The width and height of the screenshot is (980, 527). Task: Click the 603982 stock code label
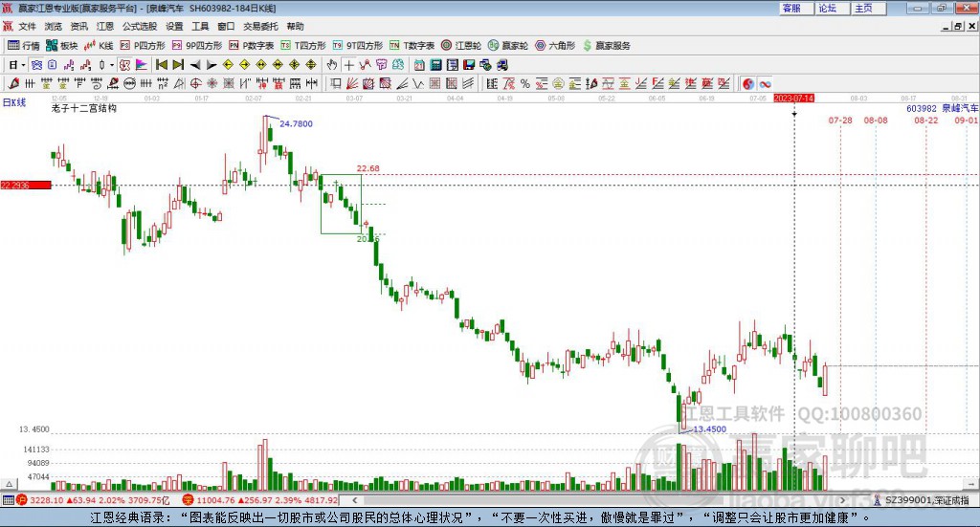tap(922, 109)
